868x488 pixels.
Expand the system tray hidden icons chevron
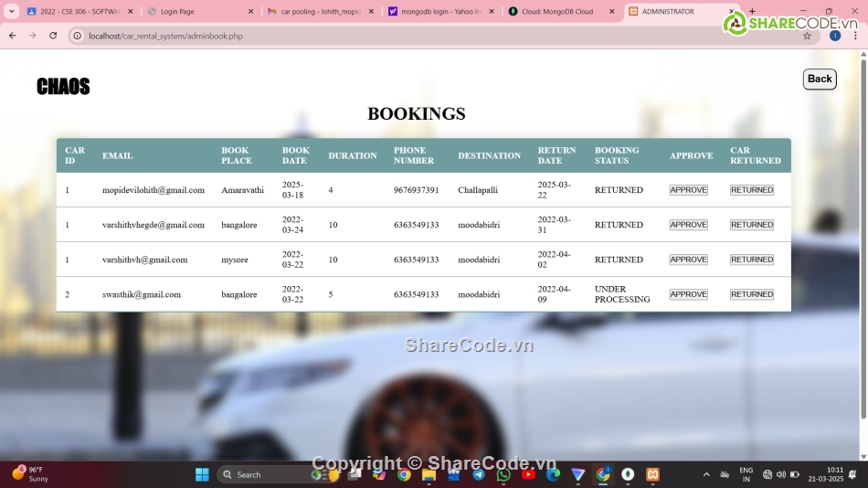705,474
